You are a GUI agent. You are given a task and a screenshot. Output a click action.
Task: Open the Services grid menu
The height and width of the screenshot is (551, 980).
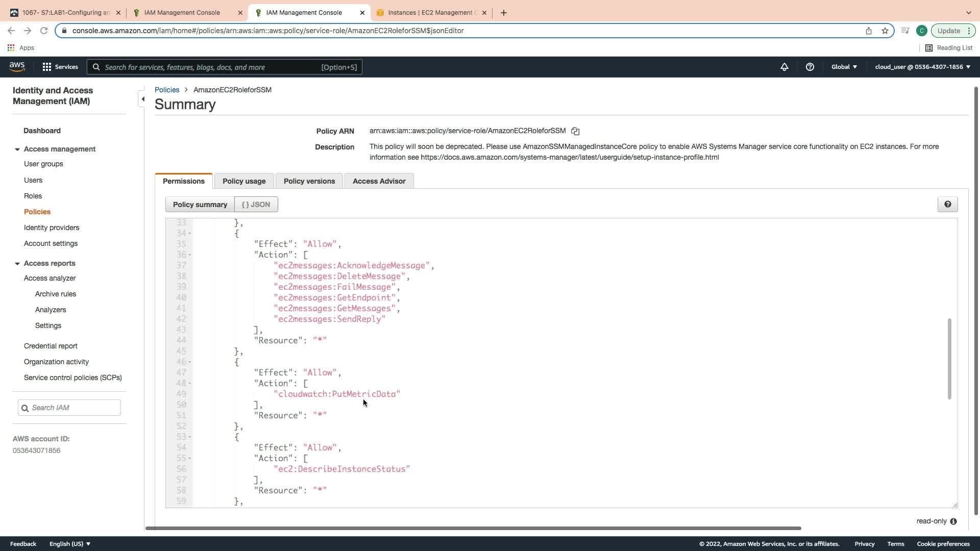60,67
